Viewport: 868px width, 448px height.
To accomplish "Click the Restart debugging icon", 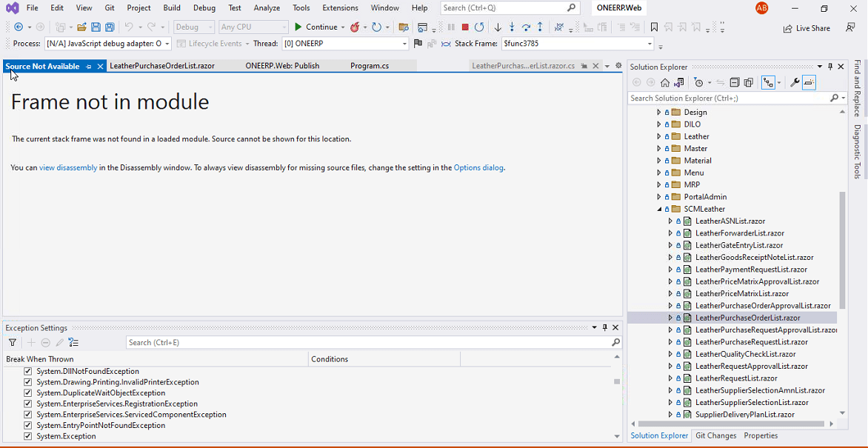I will [479, 27].
